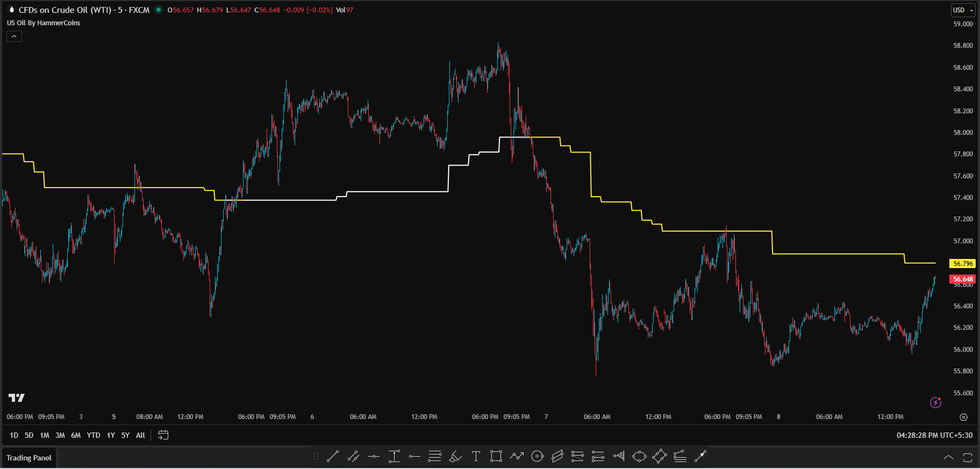This screenshot has width=980, height=469.
Task: Select the rectangle shape tool
Action: coord(496,457)
